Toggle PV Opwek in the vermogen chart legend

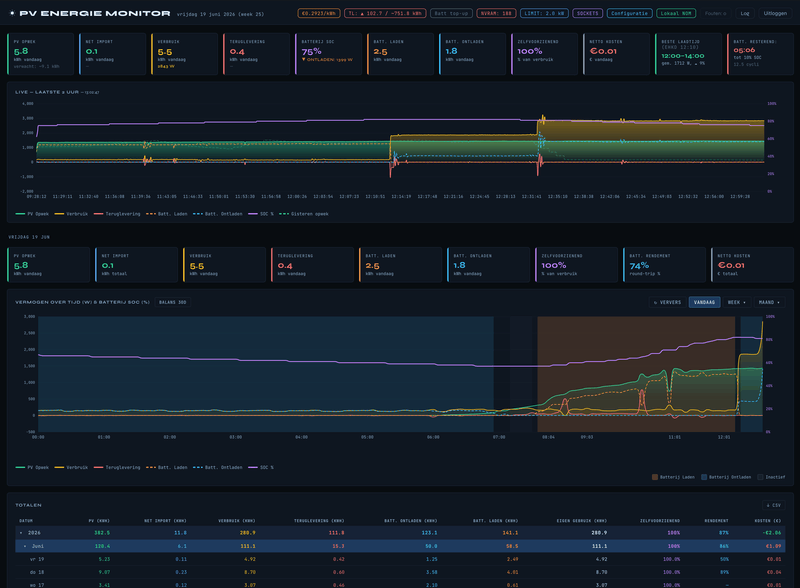pyautogui.click(x=32, y=467)
